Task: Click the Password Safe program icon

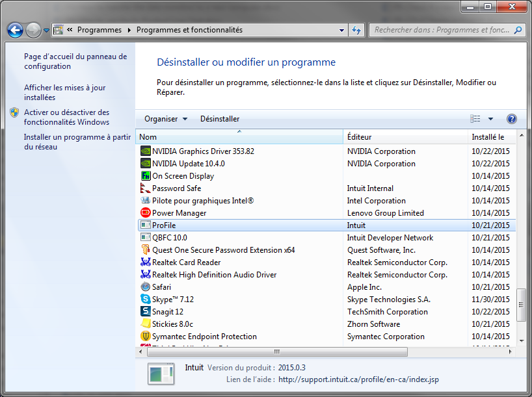Action: pyautogui.click(x=146, y=188)
